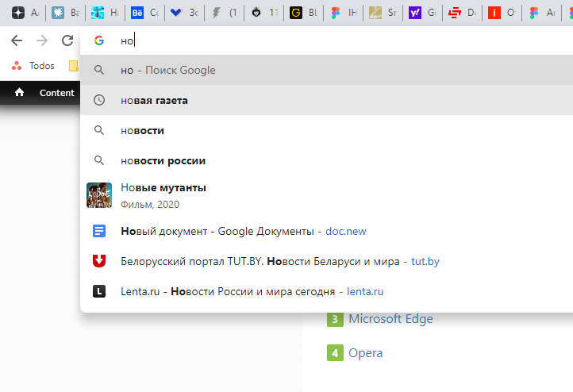
Task: Click the red TUT.BY favicon
Action: coord(99,261)
